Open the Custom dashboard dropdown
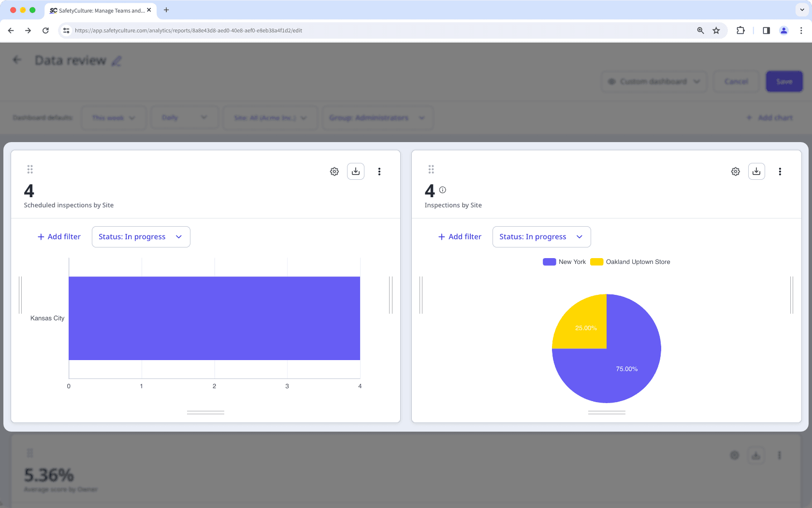Image resolution: width=812 pixels, height=508 pixels. click(x=653, y=81)
